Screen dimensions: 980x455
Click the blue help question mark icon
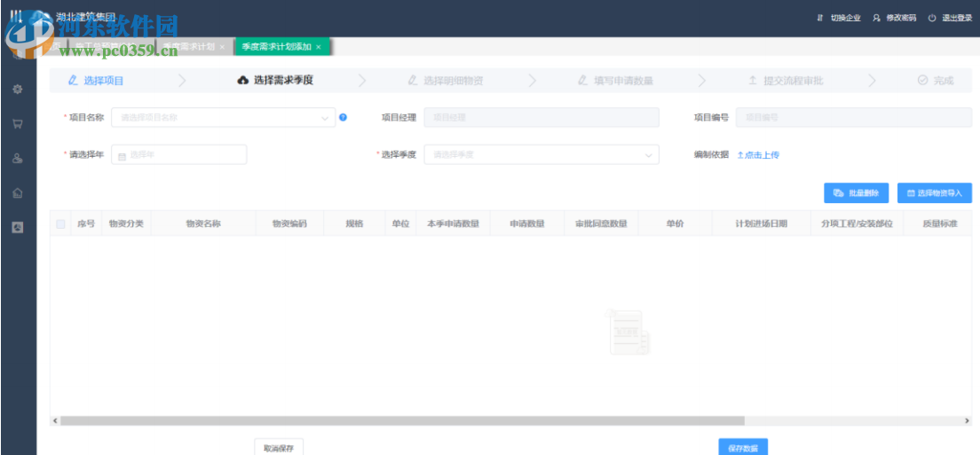pyautogui.click(x=344, y=117)
